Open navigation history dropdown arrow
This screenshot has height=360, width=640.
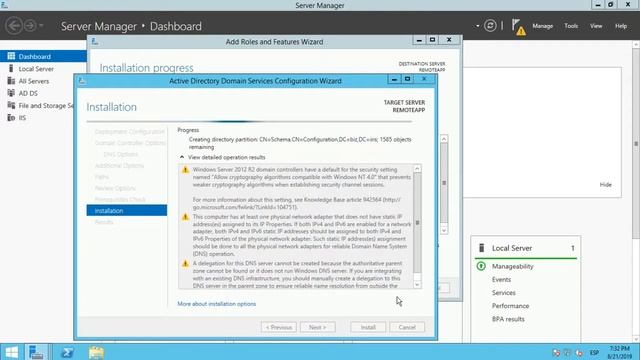pyautogui.click(x=41, y=25)
